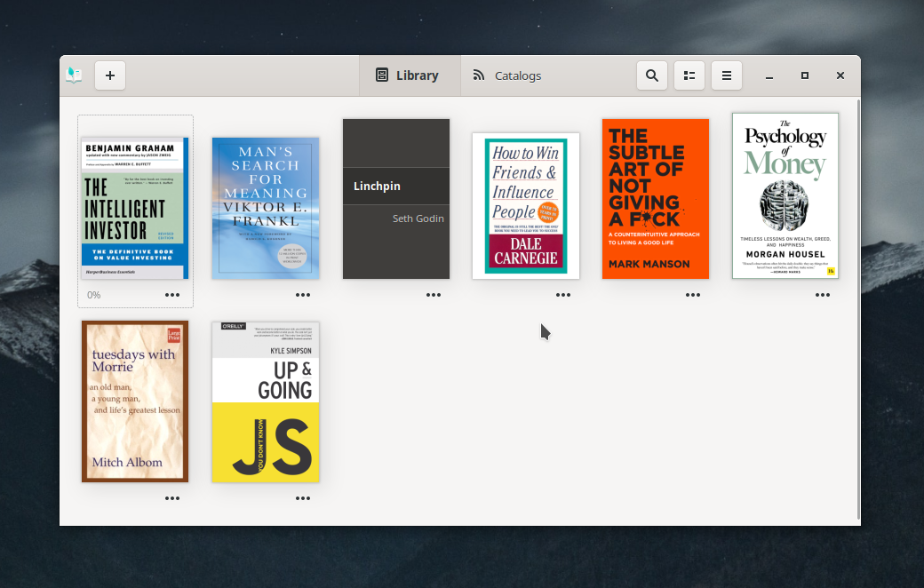Click the vertical scrollbar on library right edge

857,309
